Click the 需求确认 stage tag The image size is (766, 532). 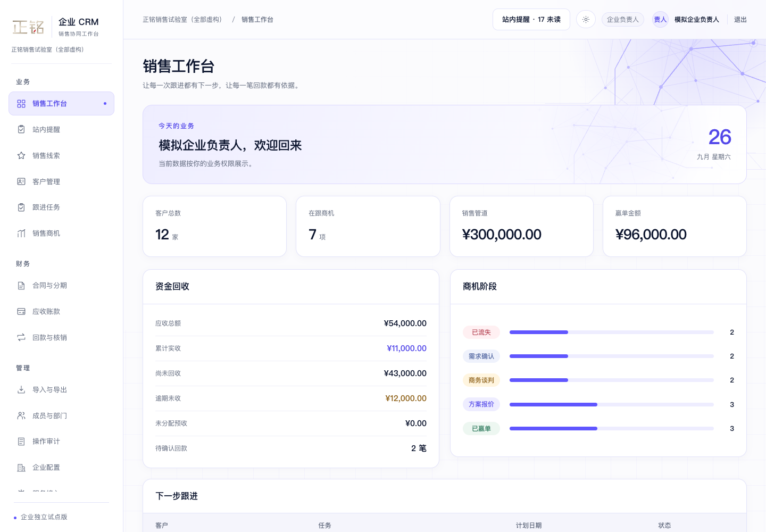pyautogui.click(x=481, y=356)
